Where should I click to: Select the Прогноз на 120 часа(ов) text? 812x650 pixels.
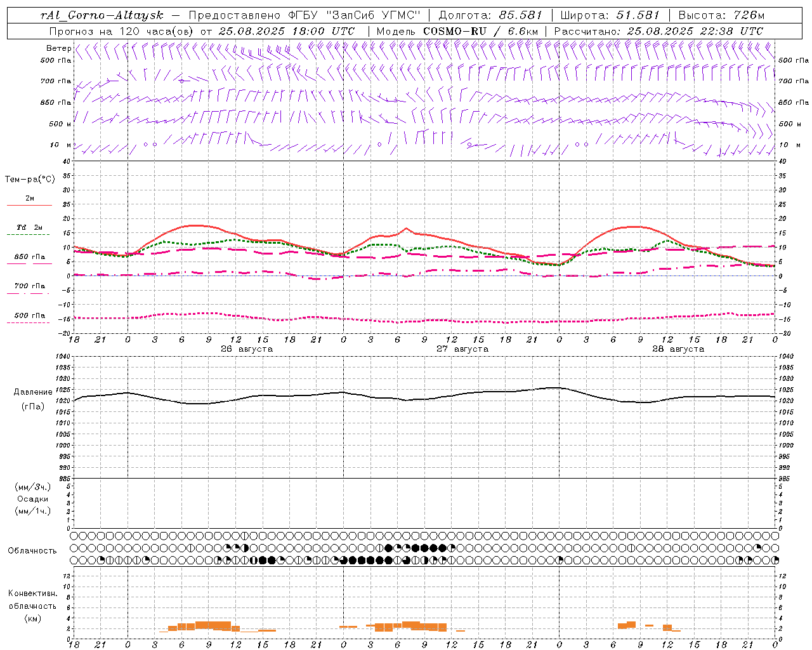coord(122,31)
